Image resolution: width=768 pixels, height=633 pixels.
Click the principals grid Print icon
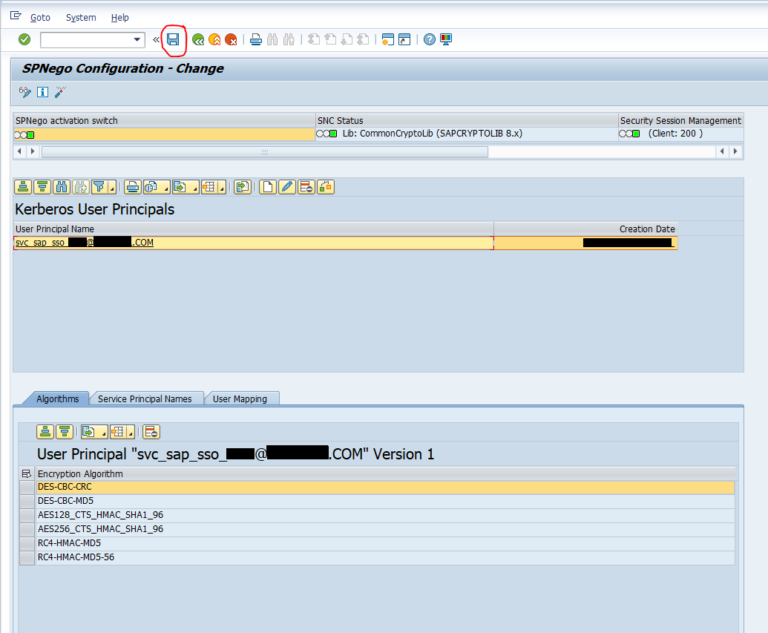[x=132, y=187]
